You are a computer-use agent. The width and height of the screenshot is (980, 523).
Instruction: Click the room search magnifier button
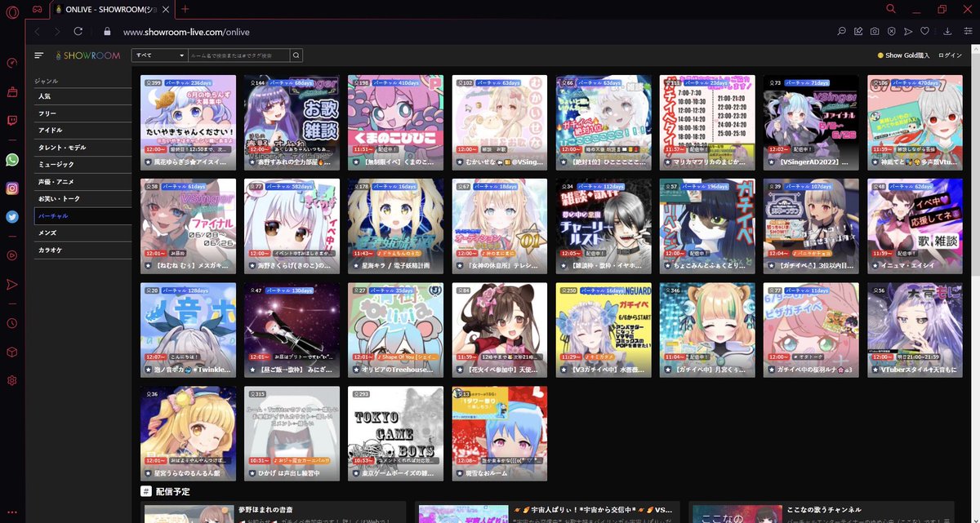(296, 55)
